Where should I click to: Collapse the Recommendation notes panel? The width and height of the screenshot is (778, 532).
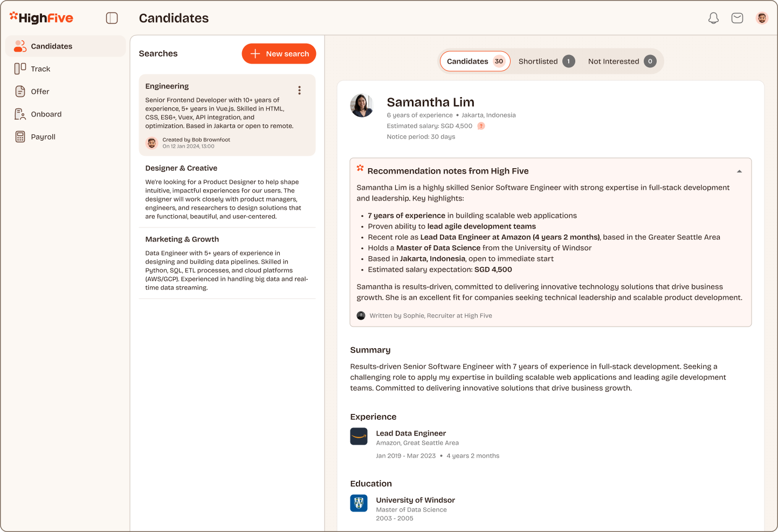[x=739, y=171]
